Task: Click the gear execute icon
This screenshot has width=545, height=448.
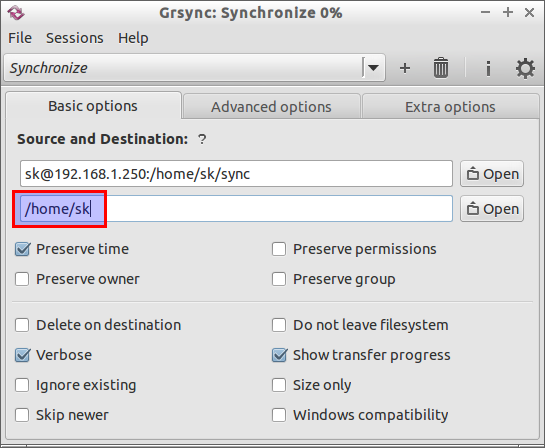Action: click(525, 68)
